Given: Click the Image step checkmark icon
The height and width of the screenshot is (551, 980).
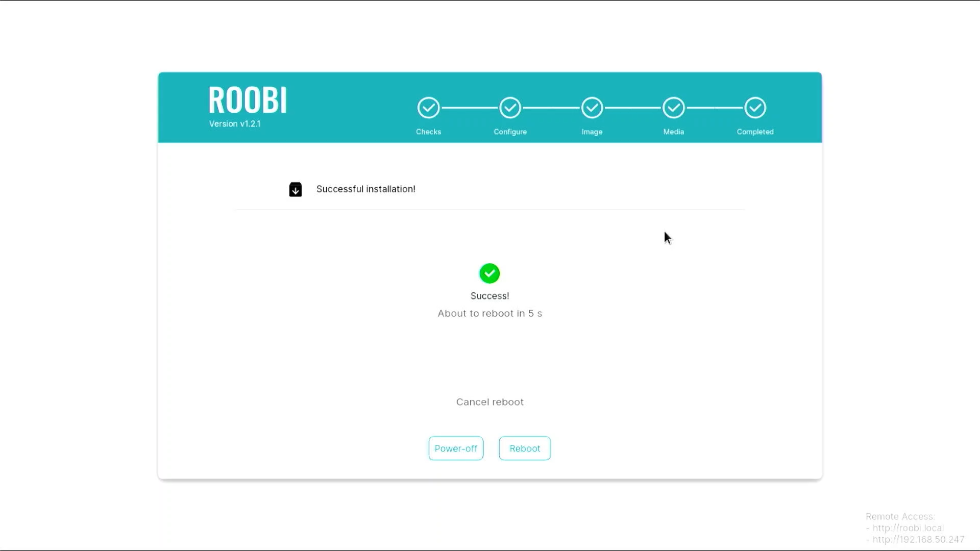Looking at the screenshot, I should pyautogui.click(x=592, y=108).
